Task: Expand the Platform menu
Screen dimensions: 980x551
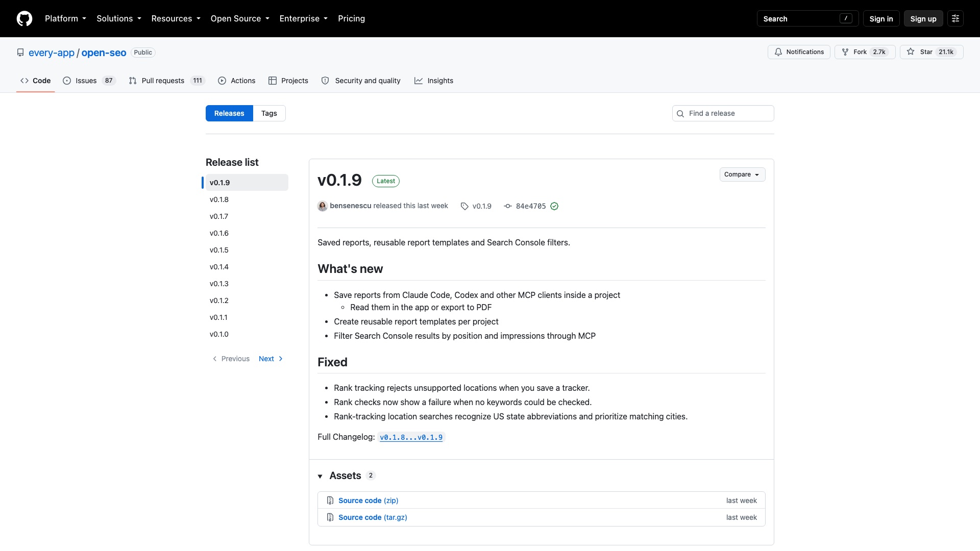Action: tap(65, 18)
